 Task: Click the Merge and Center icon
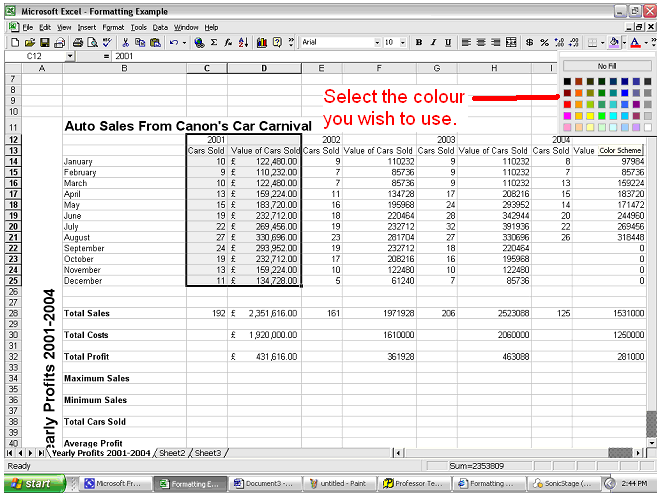[512, 43]
